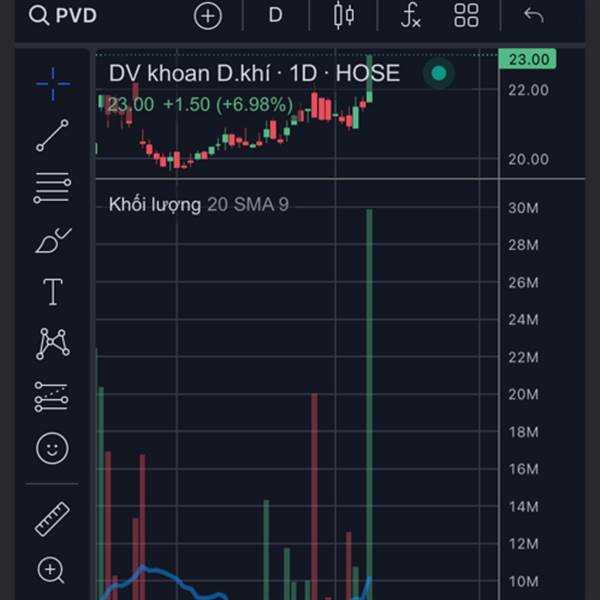Tap the 20 SMA 9 indicator parameters
The width and height of the screenshot is (600, 600).
pos(248,205)
